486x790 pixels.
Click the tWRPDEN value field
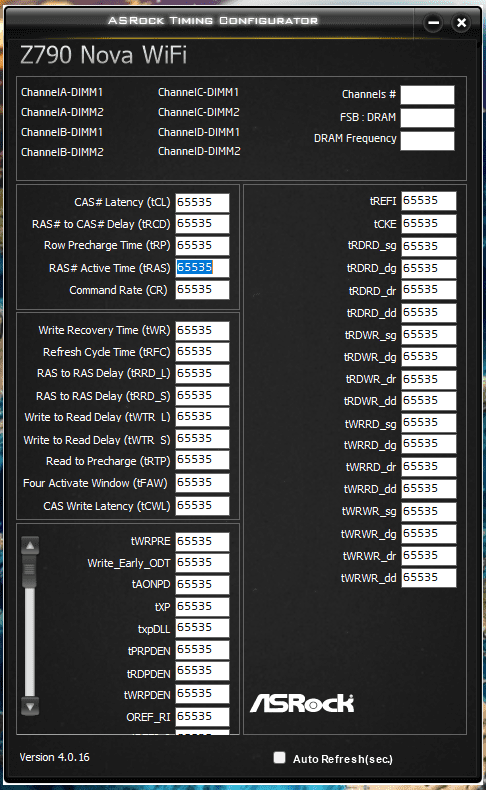click(202, 694)
